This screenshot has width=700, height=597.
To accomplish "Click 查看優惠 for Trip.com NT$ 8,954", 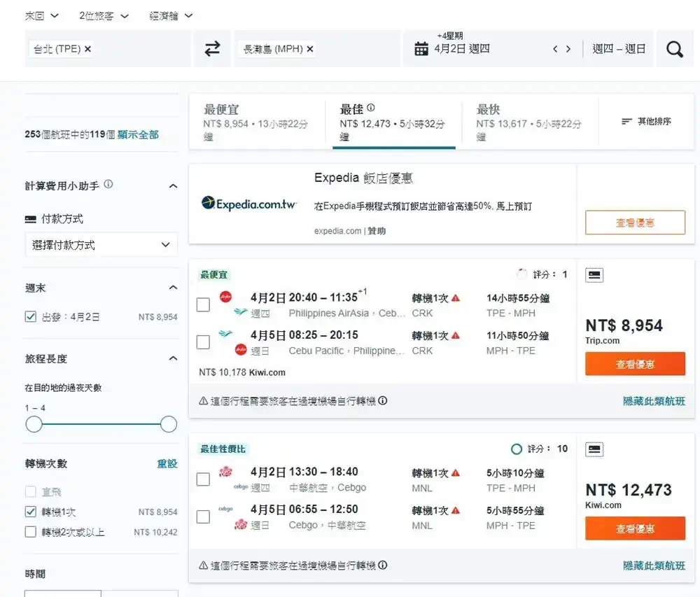I will (635, 364).
